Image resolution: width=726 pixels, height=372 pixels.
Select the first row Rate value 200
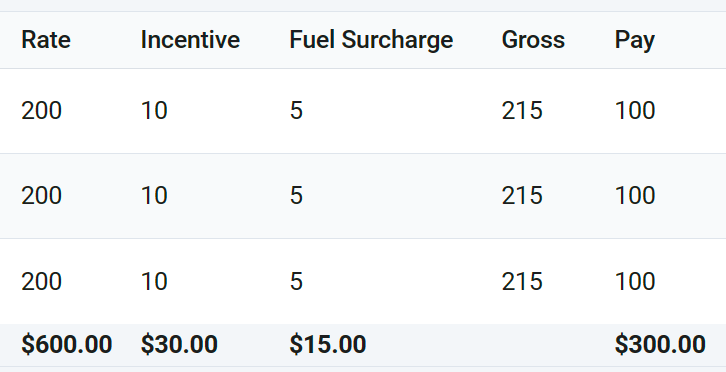point(41,111)
